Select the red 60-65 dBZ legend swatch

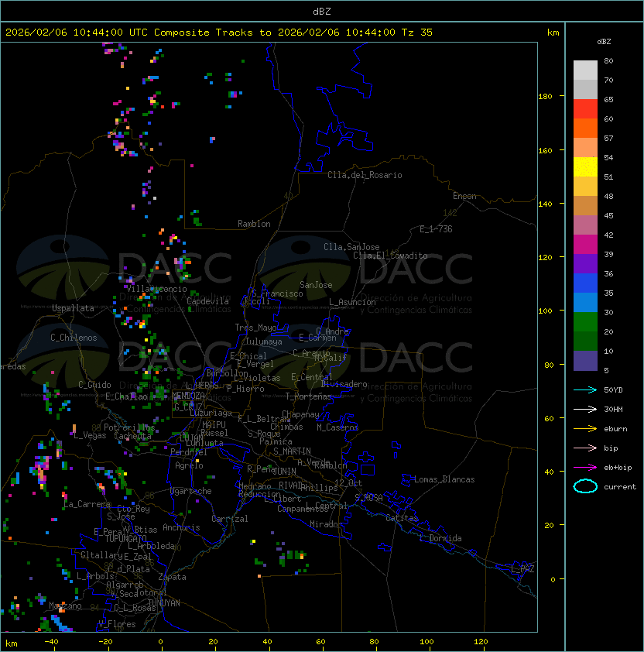[585, 109]
